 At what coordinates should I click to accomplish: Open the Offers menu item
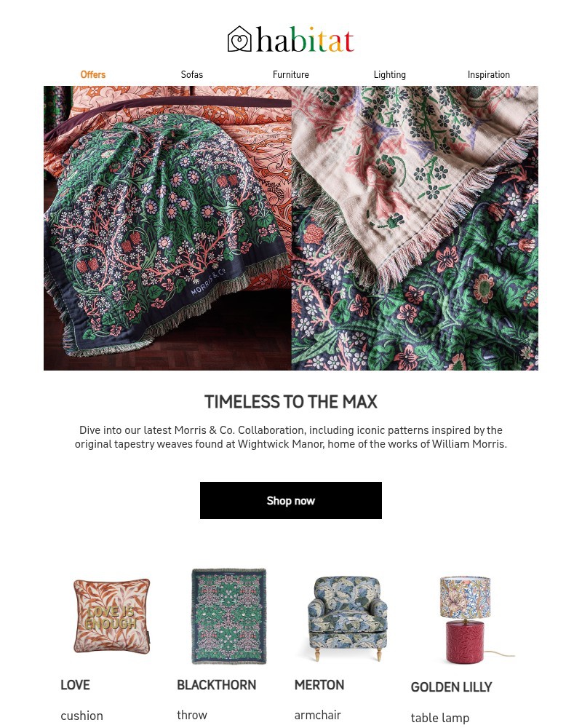93,74
